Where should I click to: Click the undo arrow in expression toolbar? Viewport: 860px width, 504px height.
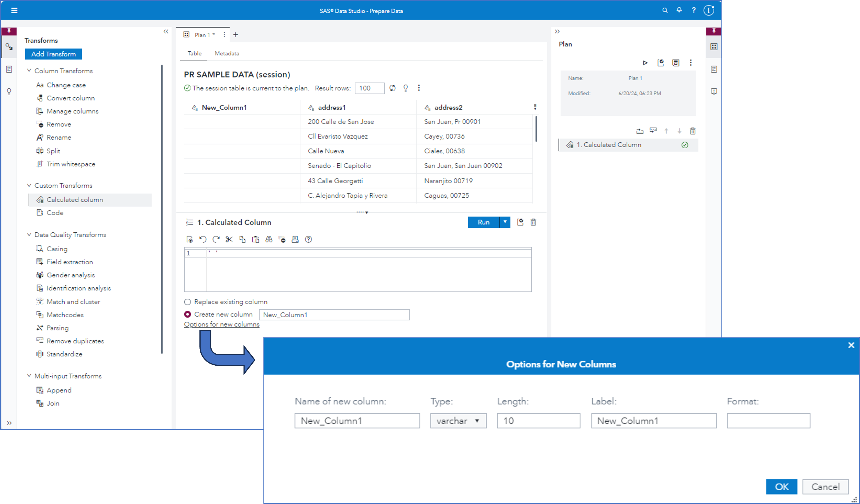point(203,239)
